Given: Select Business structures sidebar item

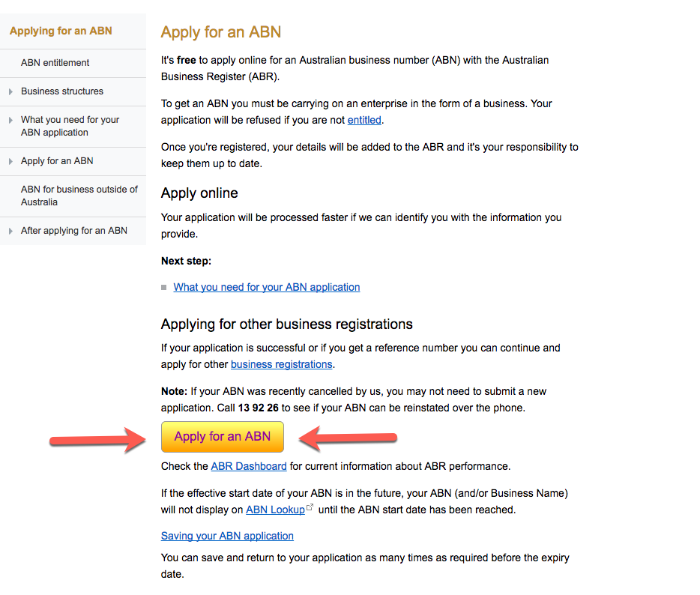Looking at the screenshot, I should coord(62,91).
